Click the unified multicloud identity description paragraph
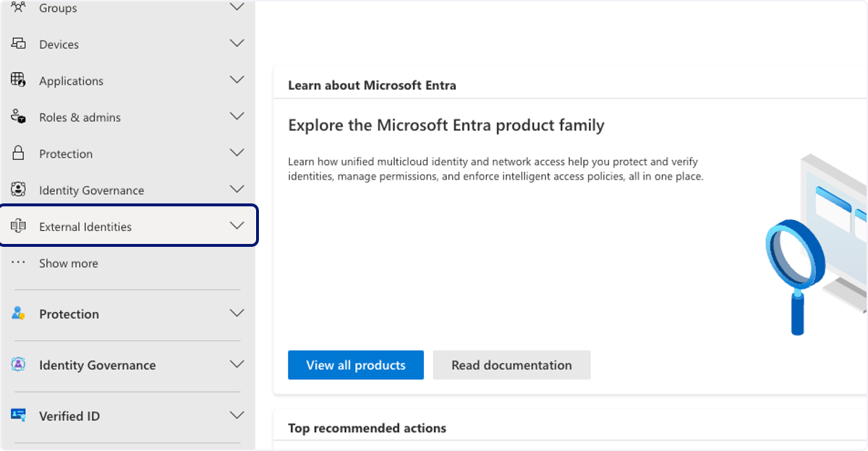 495,169
